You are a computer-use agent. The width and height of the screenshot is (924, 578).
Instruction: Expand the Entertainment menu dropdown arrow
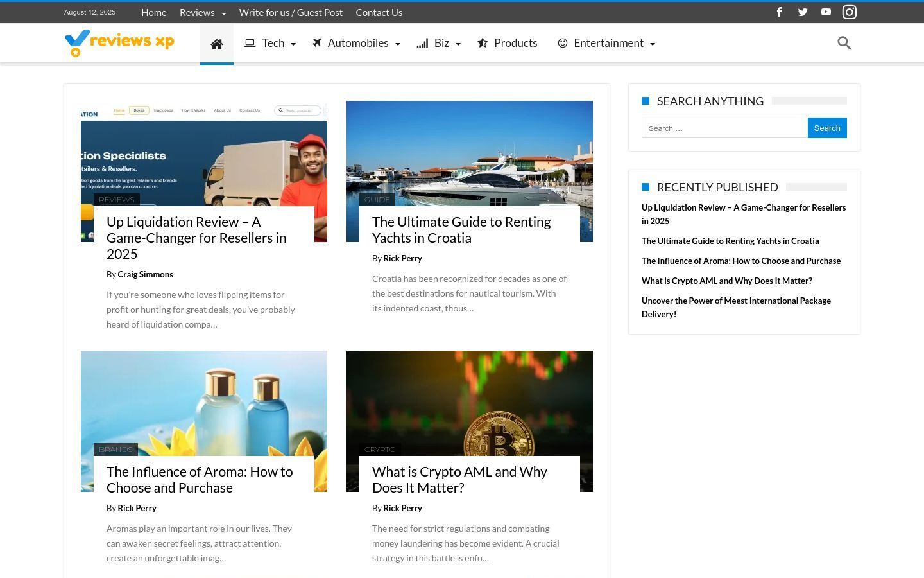(653, 44)
